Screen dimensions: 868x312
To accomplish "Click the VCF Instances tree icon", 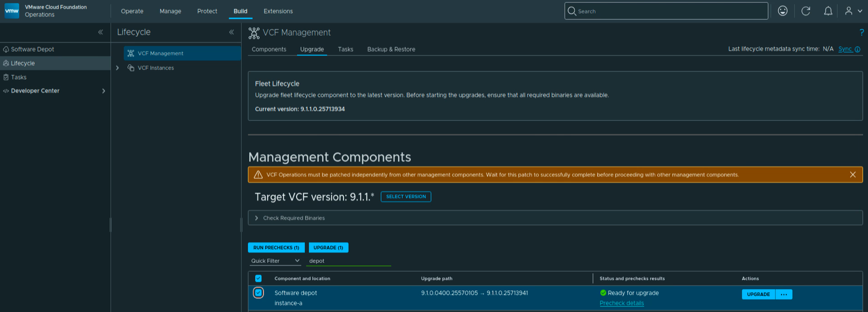I will click(x=131, y=68).
